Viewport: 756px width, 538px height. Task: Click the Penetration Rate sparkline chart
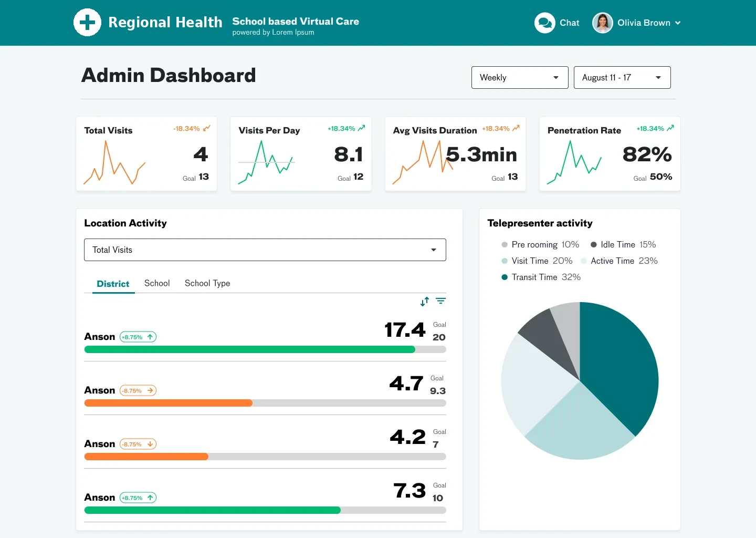(x=574, y=163)
